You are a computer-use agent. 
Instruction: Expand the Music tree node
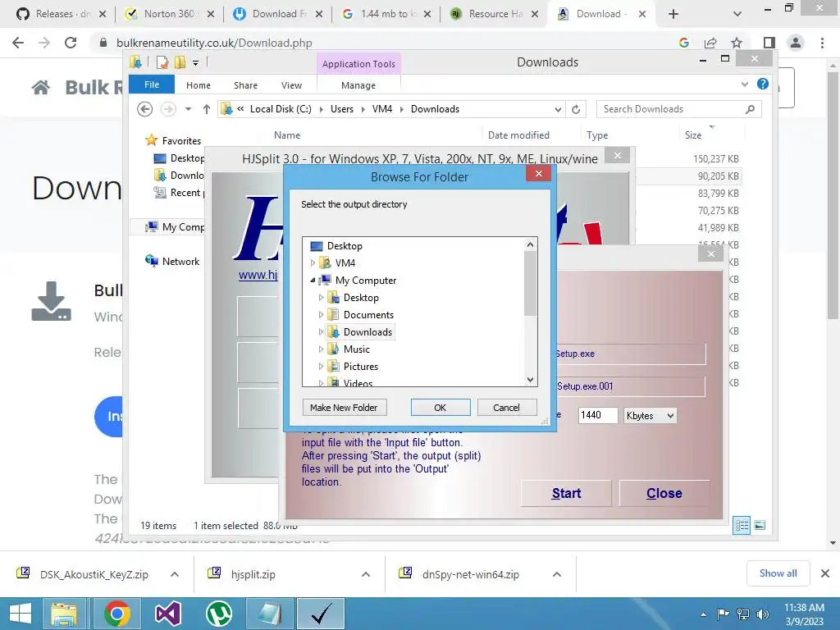(321, 349)
